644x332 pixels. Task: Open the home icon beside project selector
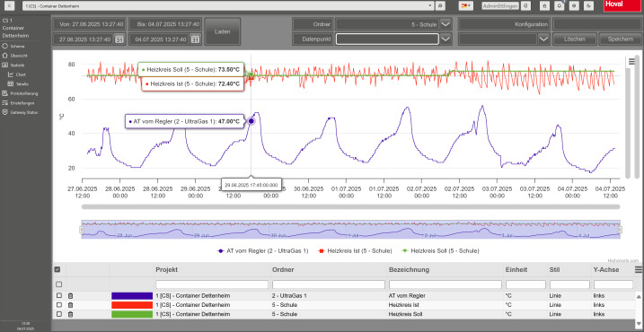[x=440, y=5]
